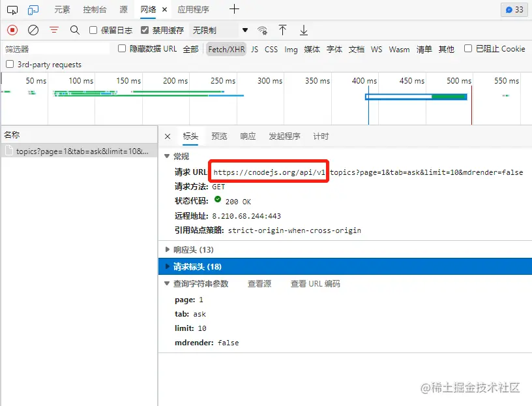This screenshot has height=406, width=532.
Task: Select topics?page=1&tab=ask request row
Action: click(80, 151)
